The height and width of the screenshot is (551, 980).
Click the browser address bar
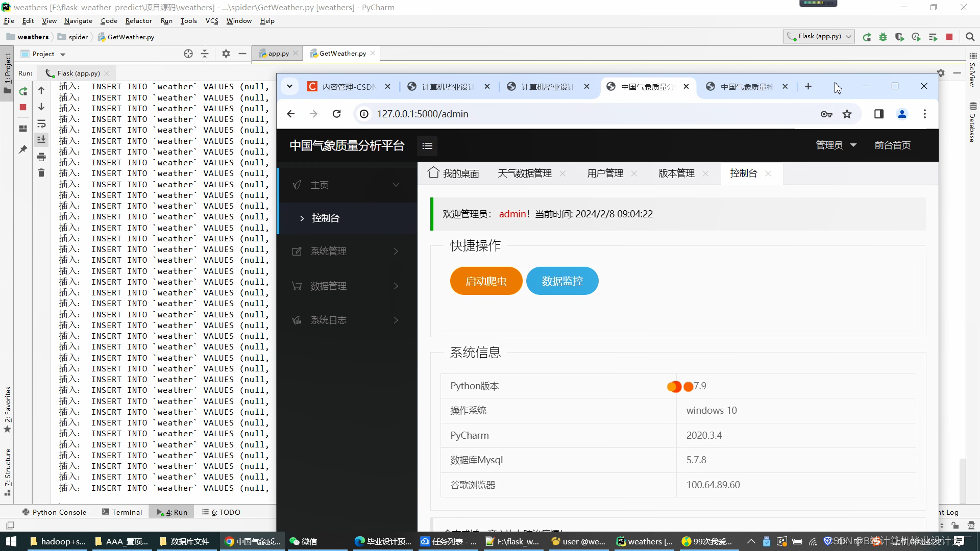coord(561,114)
